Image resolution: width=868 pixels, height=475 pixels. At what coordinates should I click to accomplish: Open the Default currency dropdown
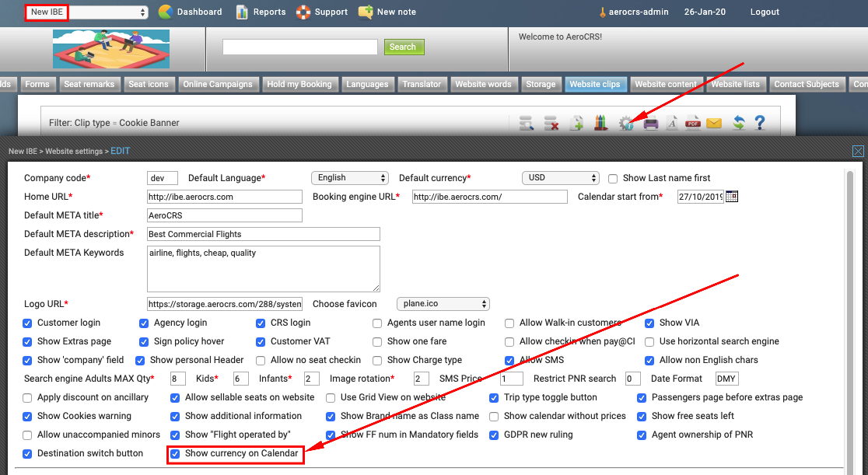click(561, 178)
